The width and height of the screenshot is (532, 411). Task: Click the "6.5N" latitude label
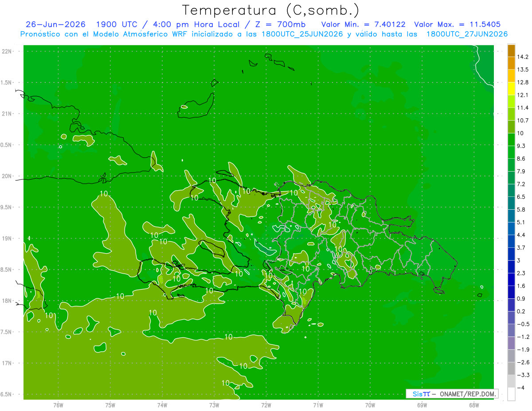click(6, 395)
